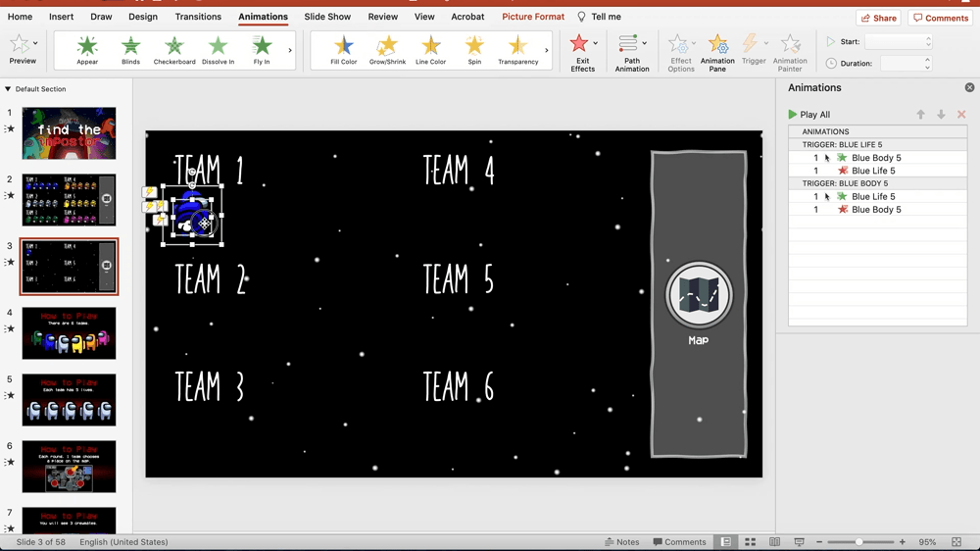Open the Review tab
980x551 pixels.
(382, 17)
